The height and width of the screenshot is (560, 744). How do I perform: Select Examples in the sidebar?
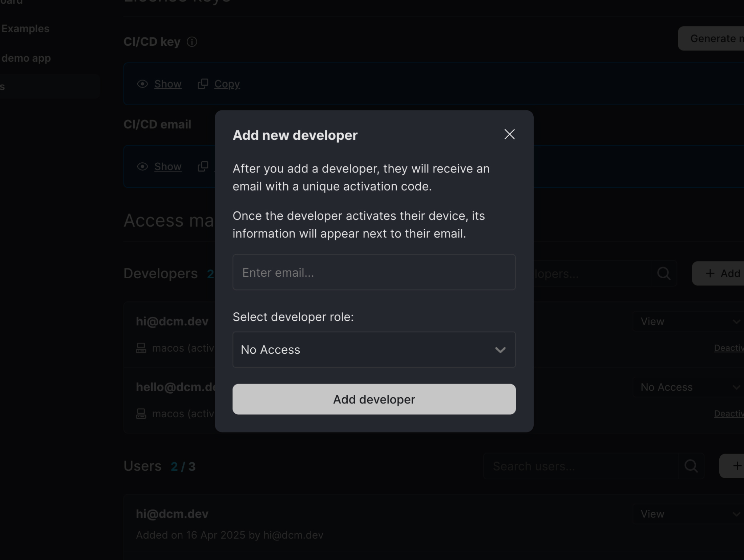(26, 29)
